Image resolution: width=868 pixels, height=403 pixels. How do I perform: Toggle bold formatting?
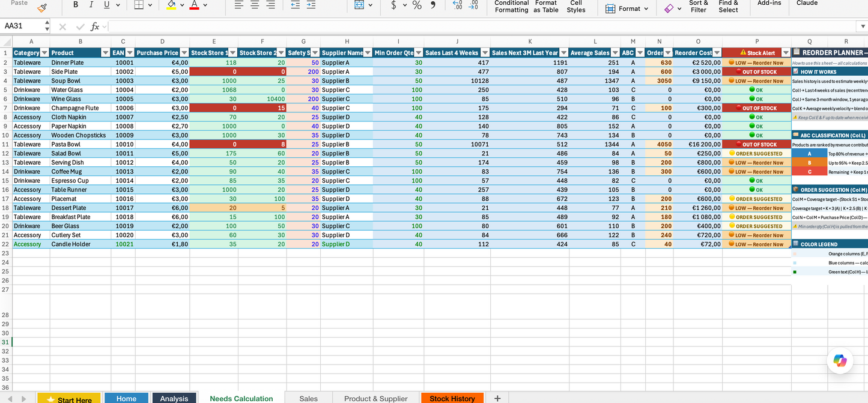[x=76, y=5]
